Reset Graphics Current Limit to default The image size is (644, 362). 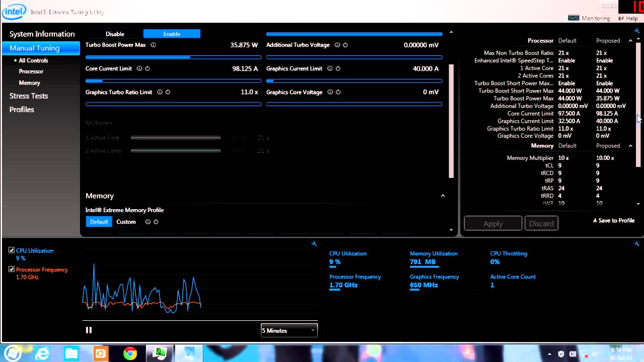coord(338,68)
